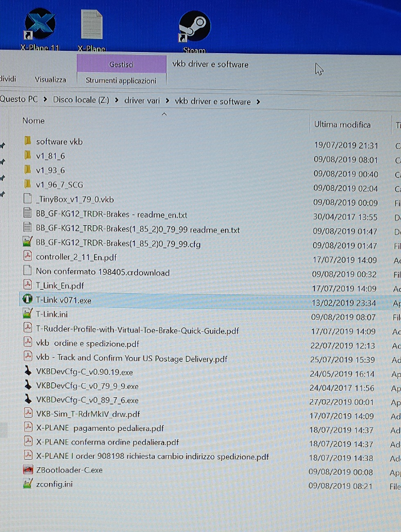Launch the Steam desktop shortcut
Viewport: 401px width, 532px height.
click(194, 33)
